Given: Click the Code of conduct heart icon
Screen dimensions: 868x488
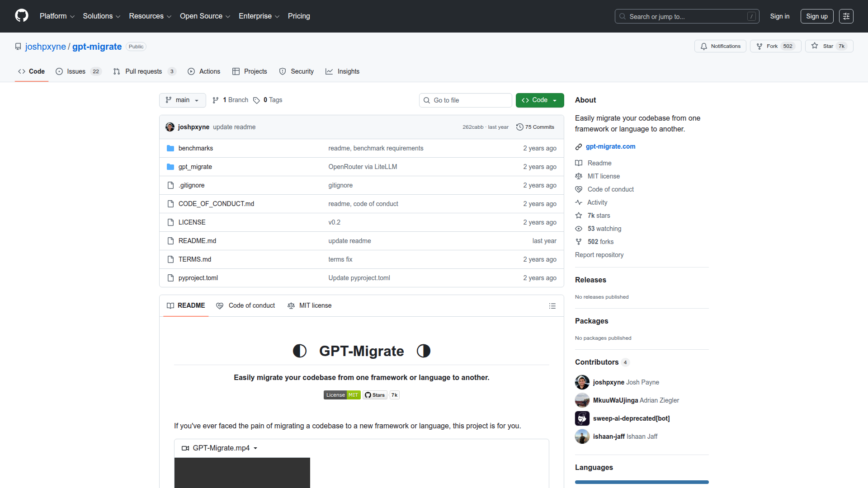Looking at the screenshot, I should coord(579,189).
